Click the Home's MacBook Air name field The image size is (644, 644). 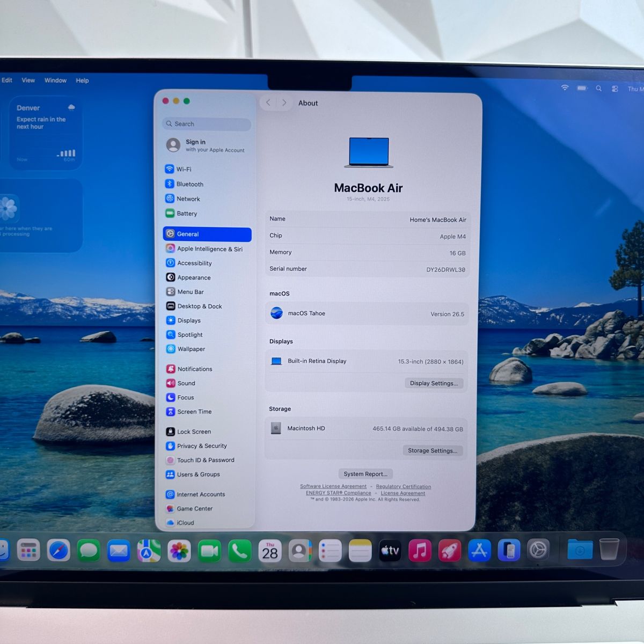pyautogui.click(x=438, y=219)
